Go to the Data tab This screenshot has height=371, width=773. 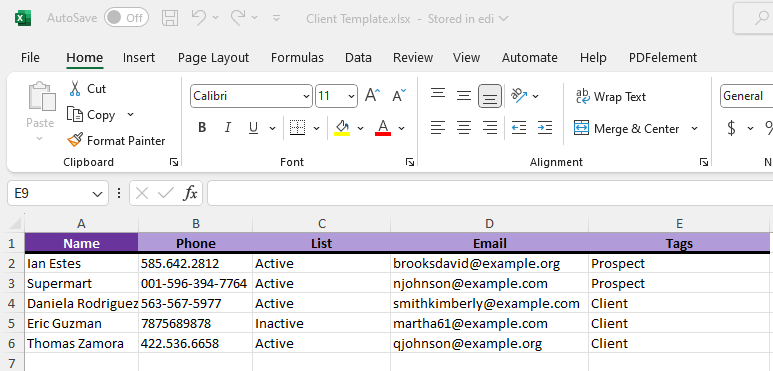pyautogui.click(x=358, y=58)
